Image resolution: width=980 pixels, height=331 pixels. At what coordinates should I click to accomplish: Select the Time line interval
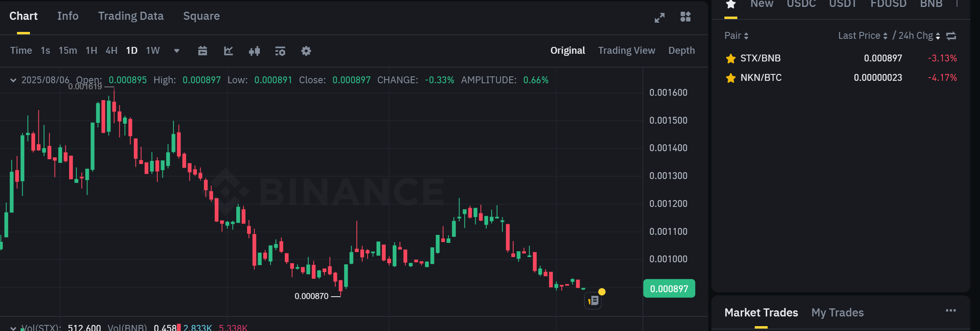[x=21, y=51]
